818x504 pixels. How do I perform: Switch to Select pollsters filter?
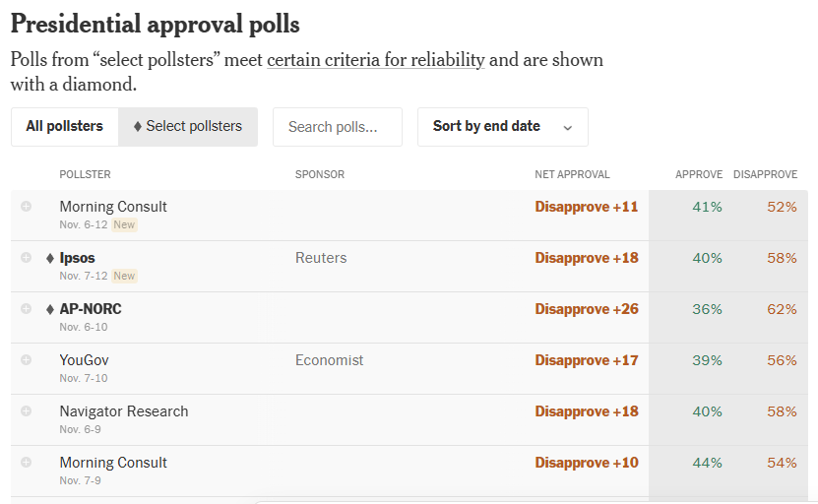click(187, 126)
